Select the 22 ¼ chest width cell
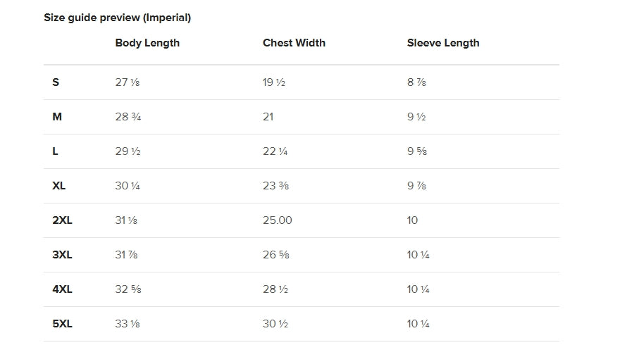627x364 pixels. tap(275, 151)
